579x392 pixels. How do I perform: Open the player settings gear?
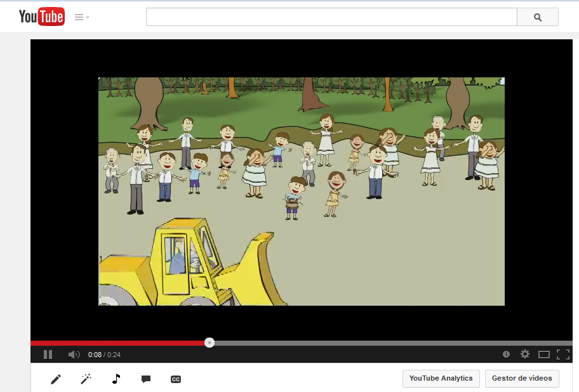(524, 355)
